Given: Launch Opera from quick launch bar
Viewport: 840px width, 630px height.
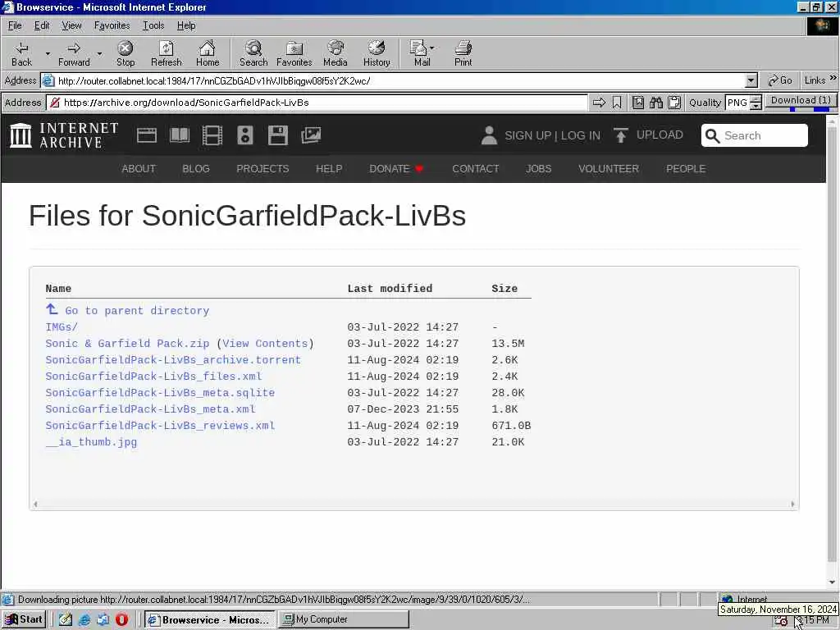Looking at the screenshot, I should [121, 619].
